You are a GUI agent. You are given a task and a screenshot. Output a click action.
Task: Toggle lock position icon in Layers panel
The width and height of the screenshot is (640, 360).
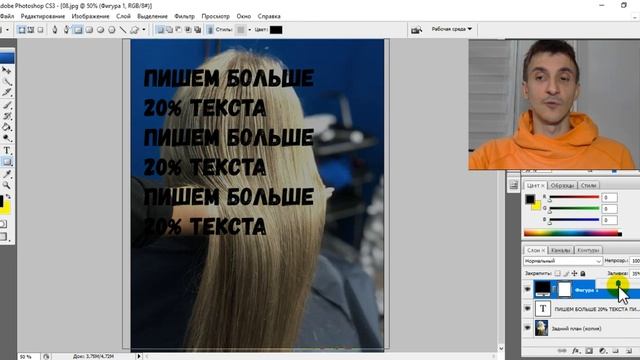pos(575,273)
